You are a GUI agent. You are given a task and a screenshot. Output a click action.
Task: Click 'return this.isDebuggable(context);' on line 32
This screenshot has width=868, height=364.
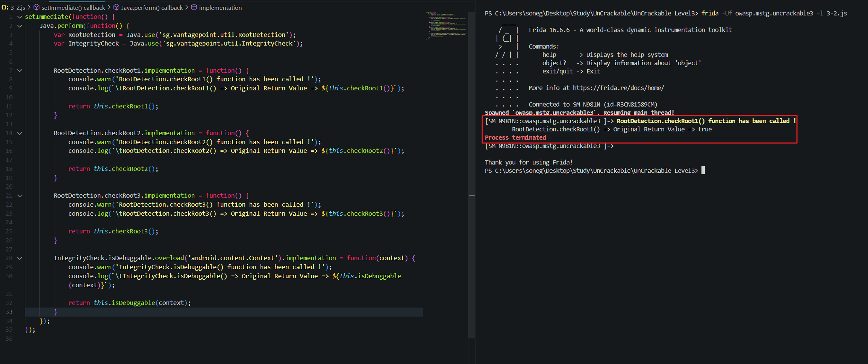click(x=130, y=303)
